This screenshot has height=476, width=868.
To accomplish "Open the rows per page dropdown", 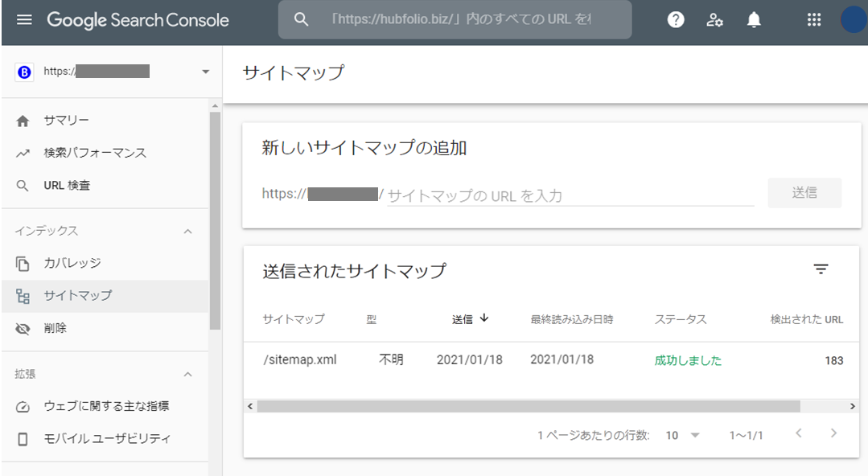I will pyautogui.click(x=683, y=436).
